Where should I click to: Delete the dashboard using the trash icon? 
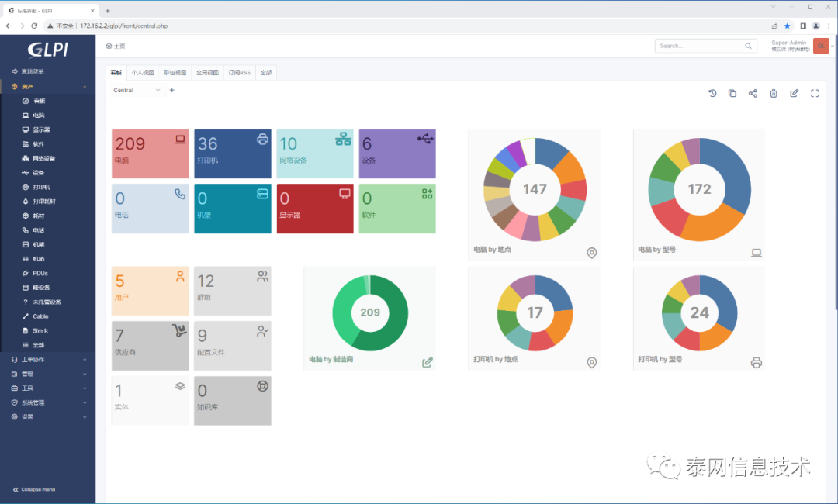coord(774,93)
